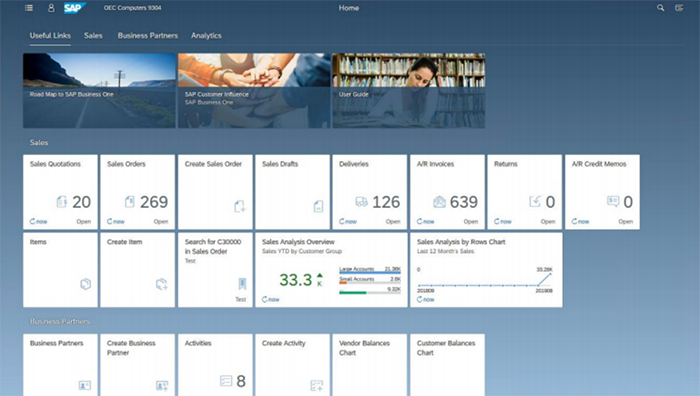This screenshot has width=700, height=396.
Task: Click 'Sales YTD by Customer Group' subtitle
Action: pos(302,251)
